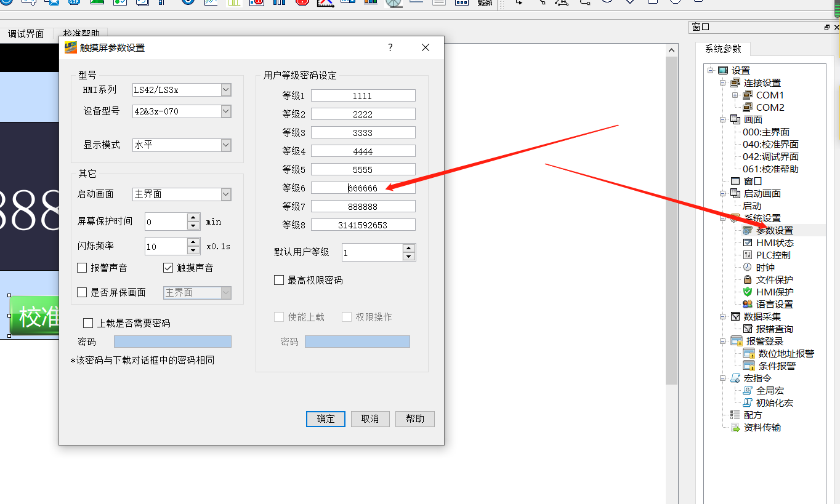The height and width of the screenshot is (504, 840).
Task: Select the 连接设置 node in system tree
Action: pos(762,83)
